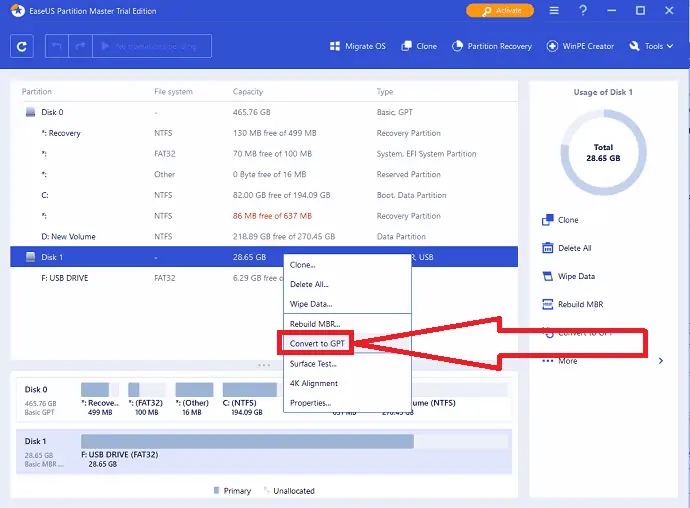Open WinPE Creator
The height and width of the screenshot is (508, 690).
(x=580, y=46)
